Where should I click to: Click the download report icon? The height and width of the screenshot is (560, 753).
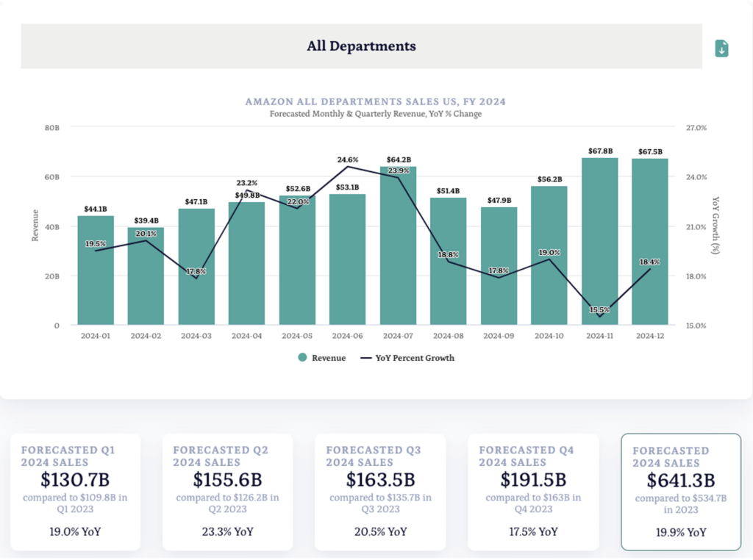pos(721,49)
